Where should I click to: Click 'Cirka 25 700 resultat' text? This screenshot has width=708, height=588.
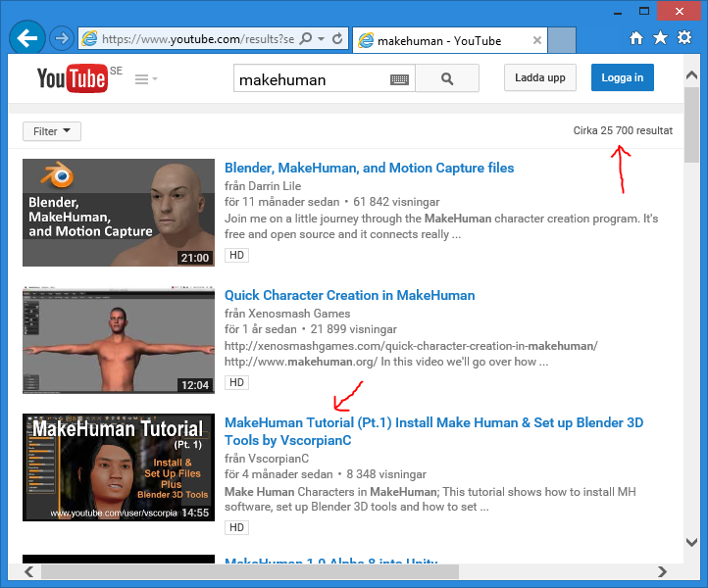click(x=623, y=130)
